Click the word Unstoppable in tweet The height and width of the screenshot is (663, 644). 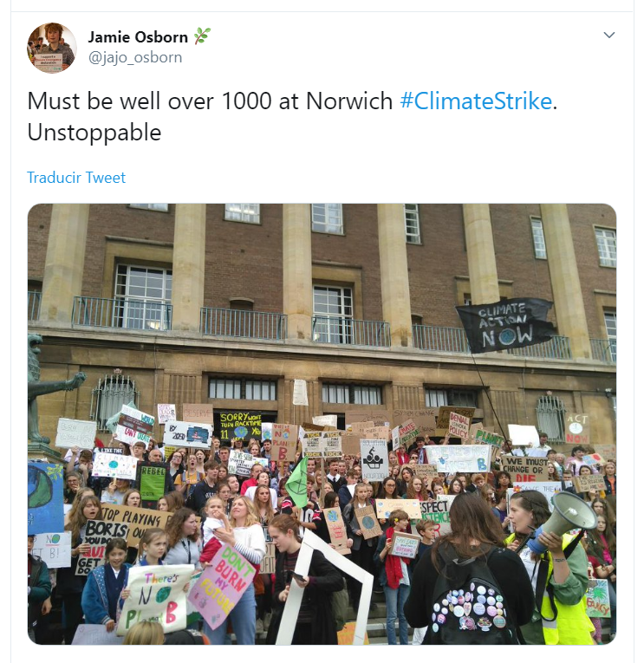pyautogui.click(x=94, y=133)
